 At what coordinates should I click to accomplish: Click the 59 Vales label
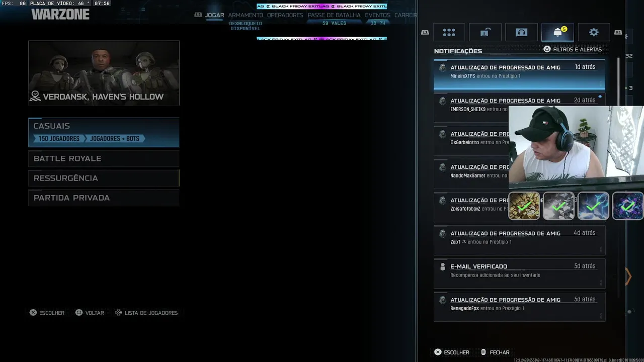[x=334, y=23]
